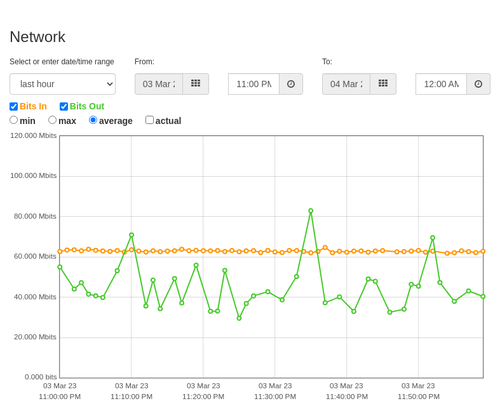500x403 pixels.
Task: Click the highest green Bits Out peak point
Action: [311, 211]
